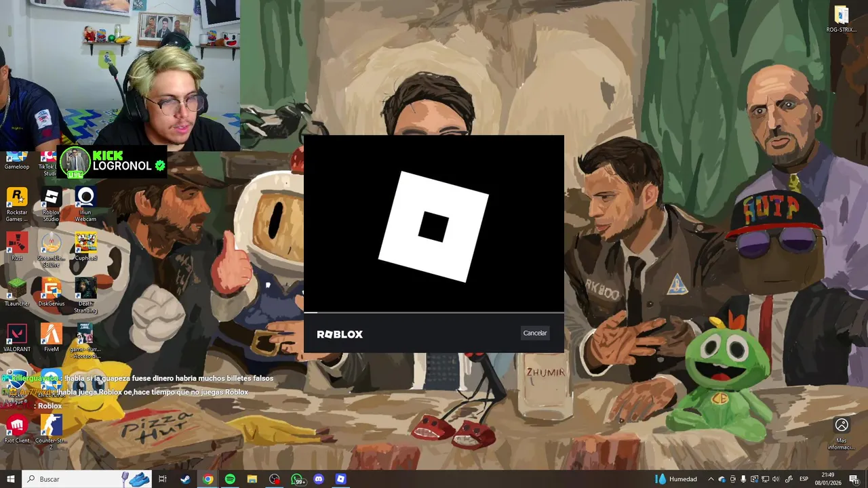Cancel the Roblox launch with Cancelar
Viewport: 868px width, 488px height.
534,333
